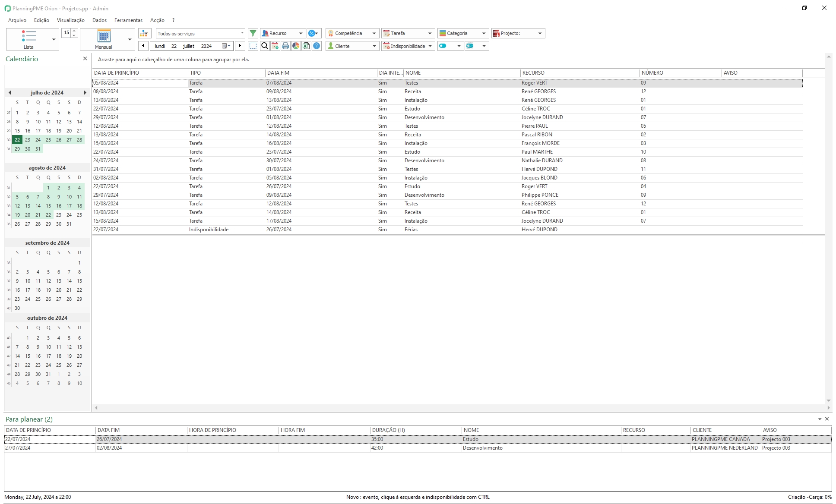Select the PLANNINGPME CANADA row to plan
The height and width of the screenshot is (504, 836).
(x=418, y=439)
